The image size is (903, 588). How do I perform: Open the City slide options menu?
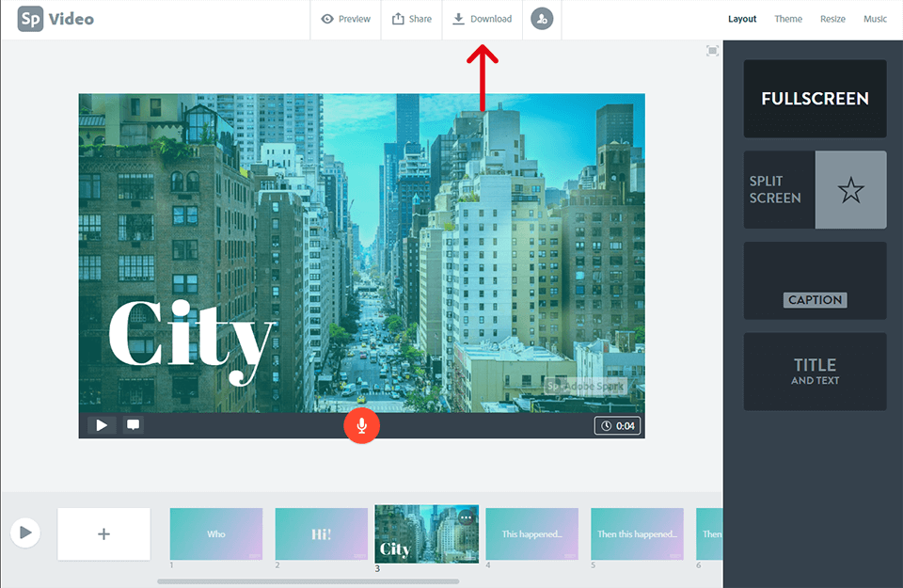tap(466, 517)
